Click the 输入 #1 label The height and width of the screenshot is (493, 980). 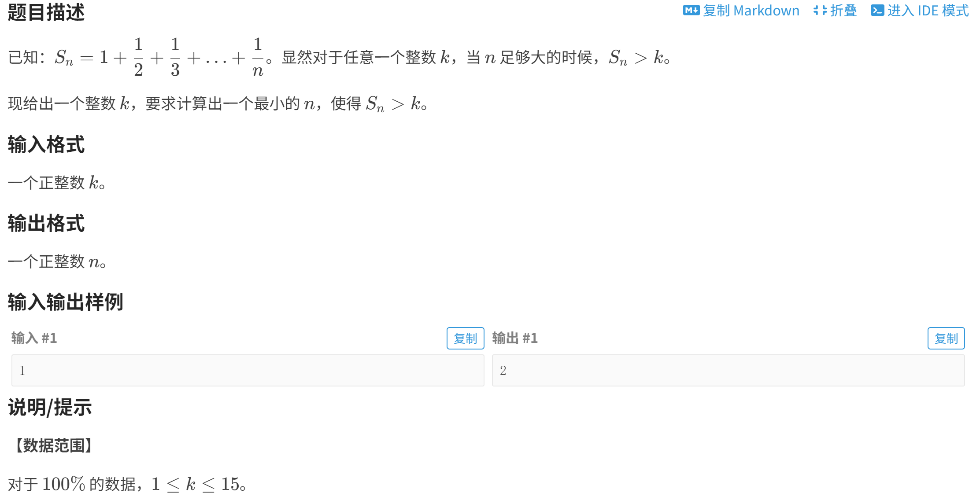[x=34, y=338]
